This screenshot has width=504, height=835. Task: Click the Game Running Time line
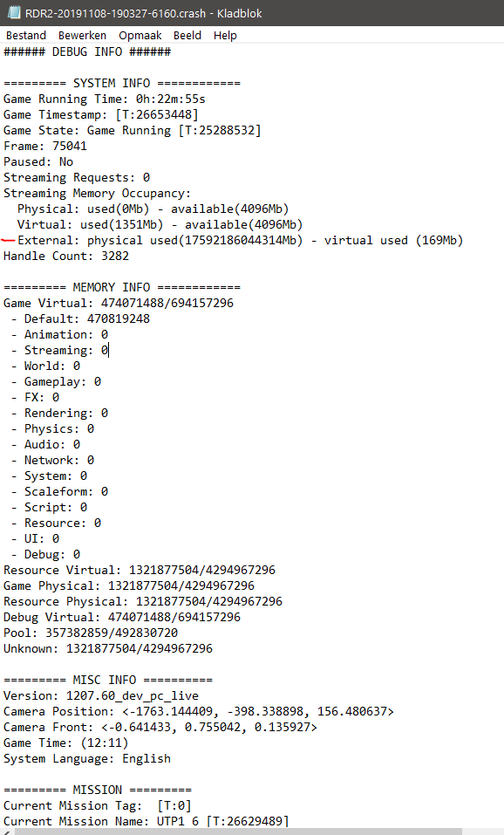coord(105,99)
